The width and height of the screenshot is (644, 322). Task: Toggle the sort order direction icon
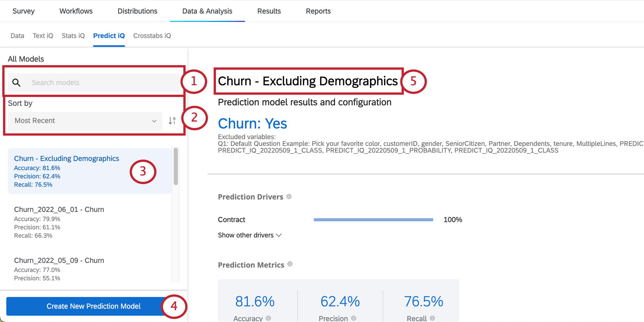172,121
